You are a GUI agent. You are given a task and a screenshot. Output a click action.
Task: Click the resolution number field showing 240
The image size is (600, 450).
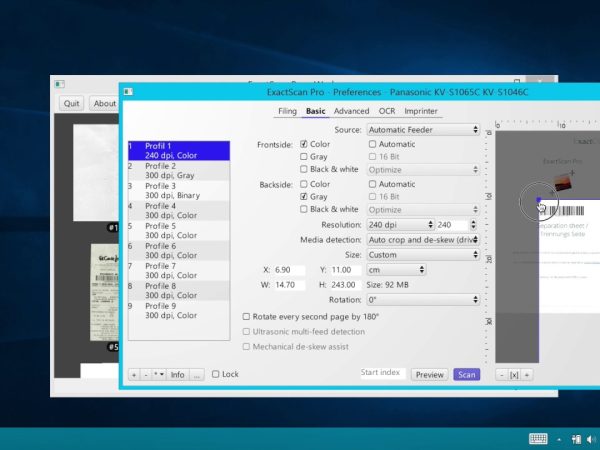pos(452,225)
